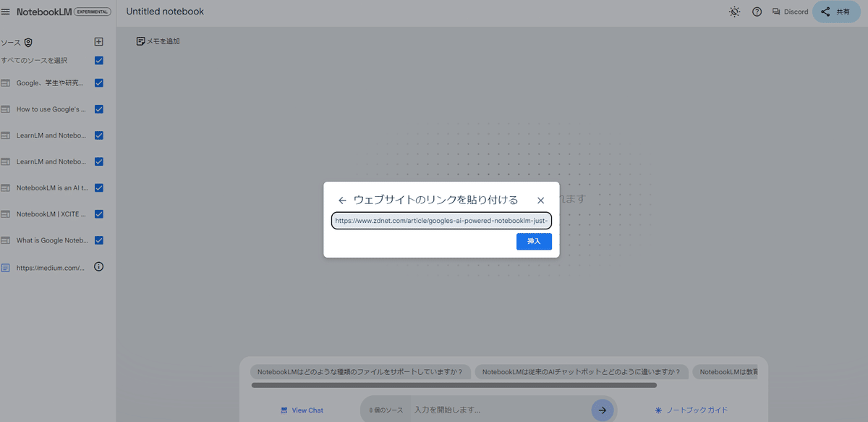This screenshot has width=868, height=422.
Task: Open the add source panel
Action: [98, 41]
